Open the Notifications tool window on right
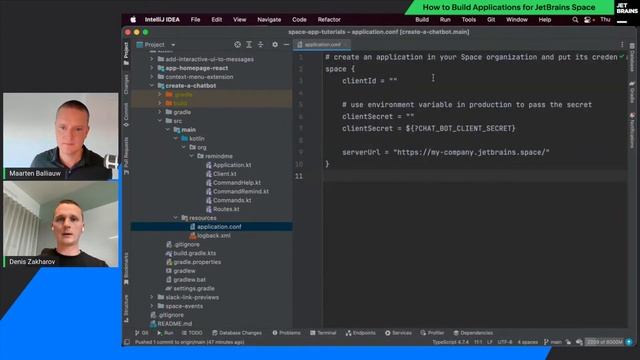Viewport: 640px width, 360px height. point(632,131)
